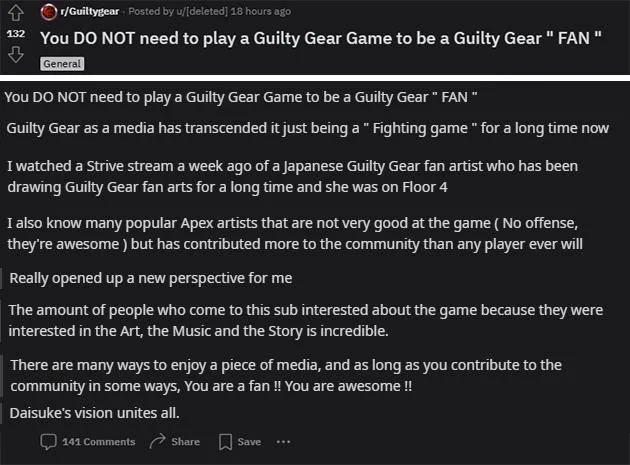Click the r/Guiltygear subreddit avatar icon

pos(48,12)
